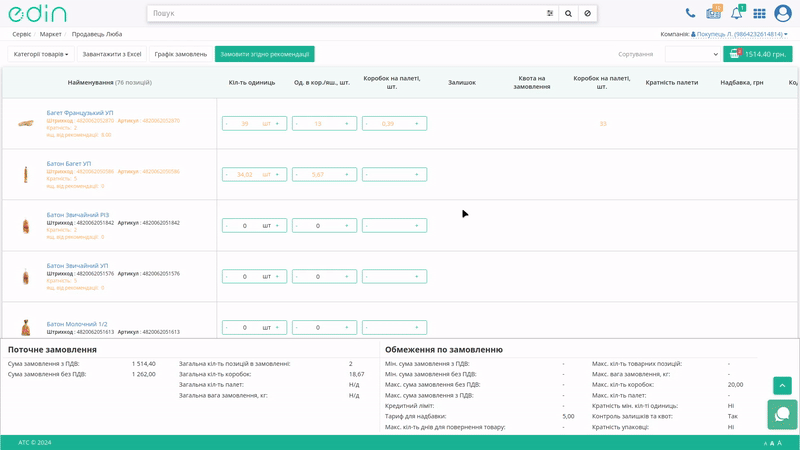Increase unit quantity for Багет Французький УП
800x450 pixels.
point(278,123)
